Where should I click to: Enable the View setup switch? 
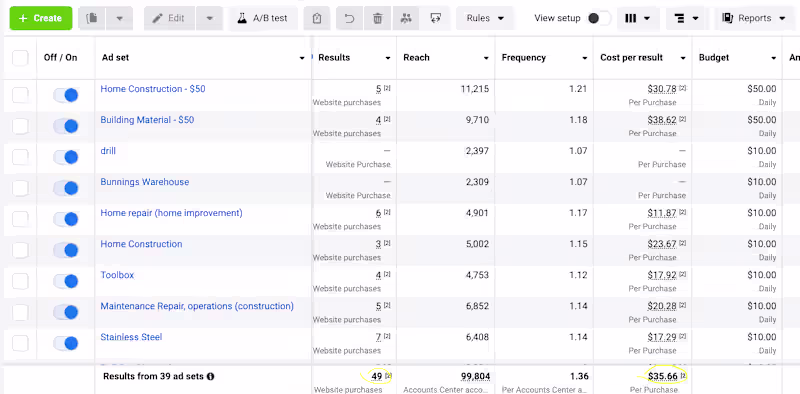point(599,18)
